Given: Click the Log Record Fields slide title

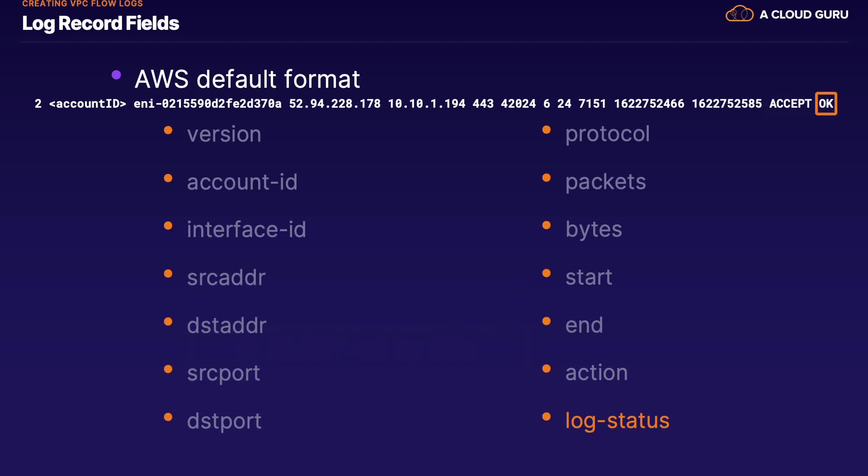Looking at the screenshot, I should pyautogui.click(x=100, y=24).
